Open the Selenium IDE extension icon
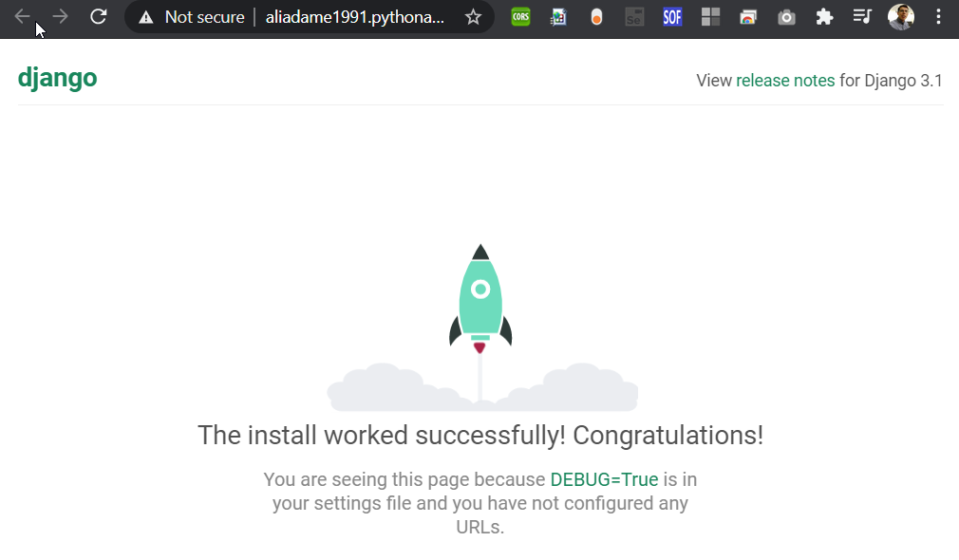Viewport: 959px width, 560px height. click(634, 17)
